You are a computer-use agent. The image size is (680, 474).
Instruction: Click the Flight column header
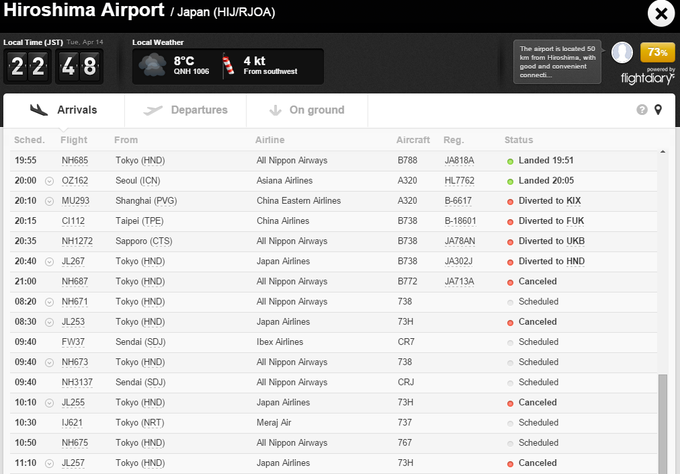74,140
